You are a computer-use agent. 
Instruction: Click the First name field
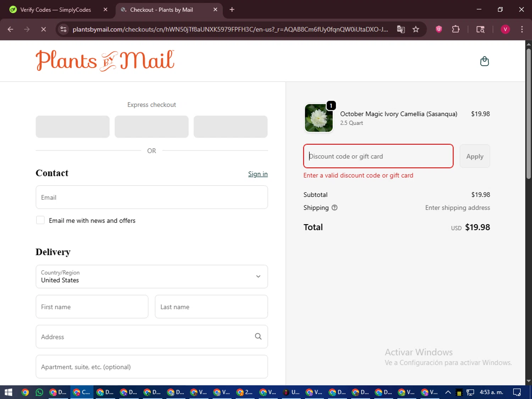coord(92,307)
